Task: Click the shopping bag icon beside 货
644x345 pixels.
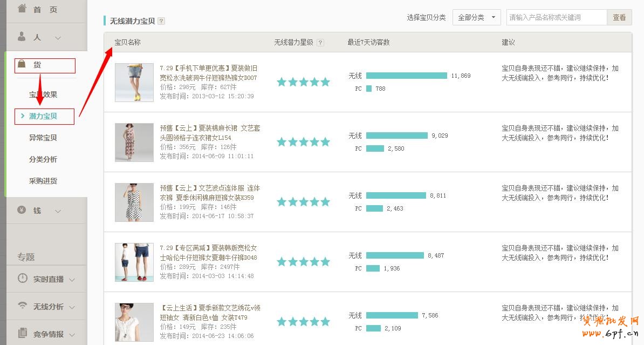Action: [x=22, y=64]
